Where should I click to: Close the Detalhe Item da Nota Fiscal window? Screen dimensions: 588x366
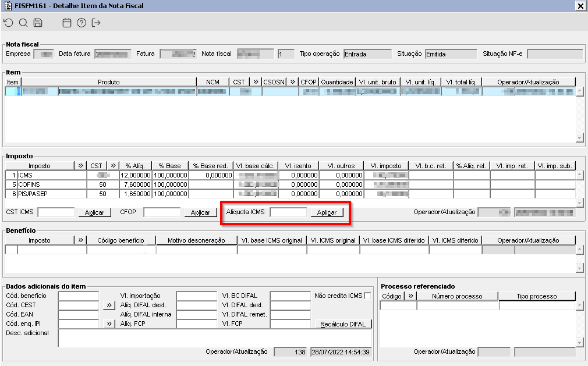580,6
